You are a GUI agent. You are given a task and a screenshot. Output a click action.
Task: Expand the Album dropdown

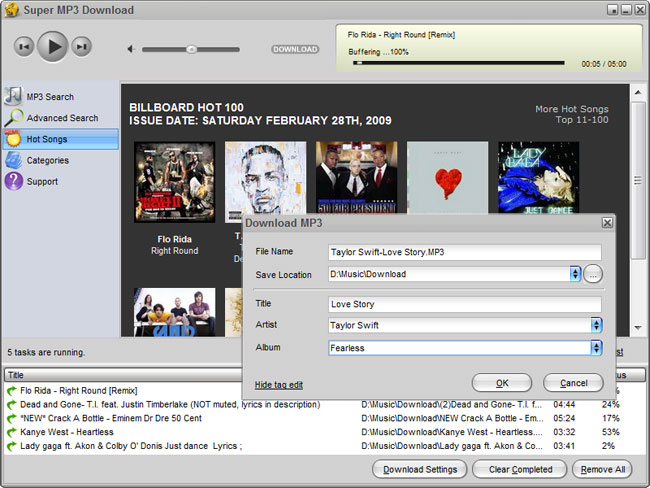[596, 348]
